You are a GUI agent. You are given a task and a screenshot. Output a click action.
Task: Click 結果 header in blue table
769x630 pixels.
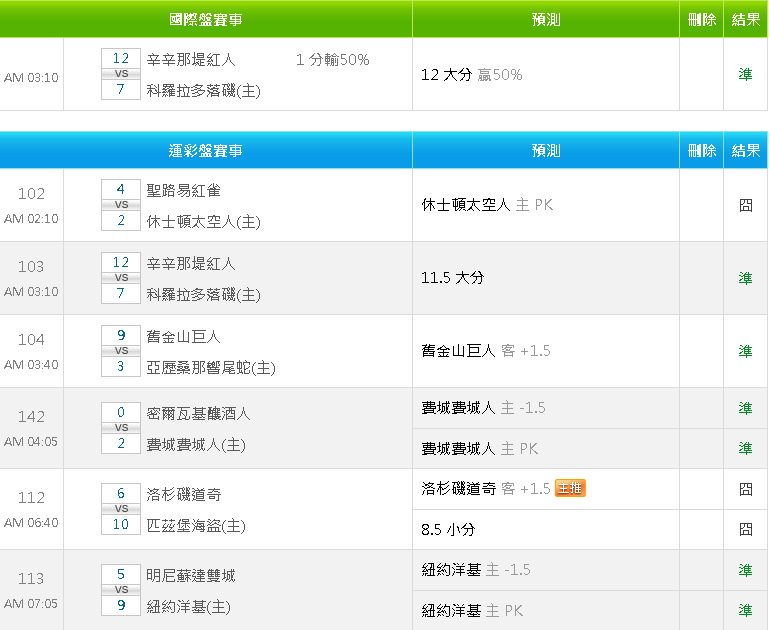745,151
